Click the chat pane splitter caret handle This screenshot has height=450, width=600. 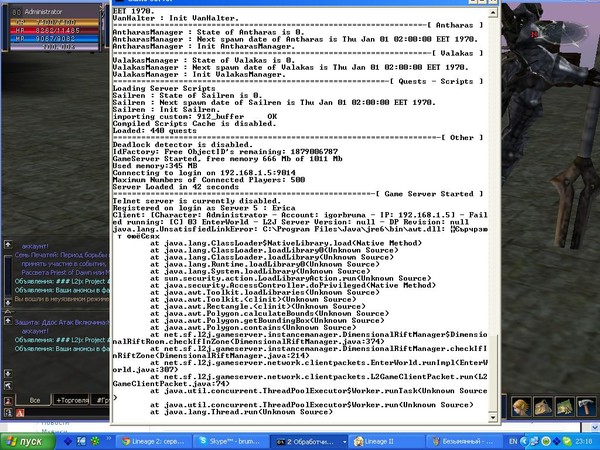point(8,311)
